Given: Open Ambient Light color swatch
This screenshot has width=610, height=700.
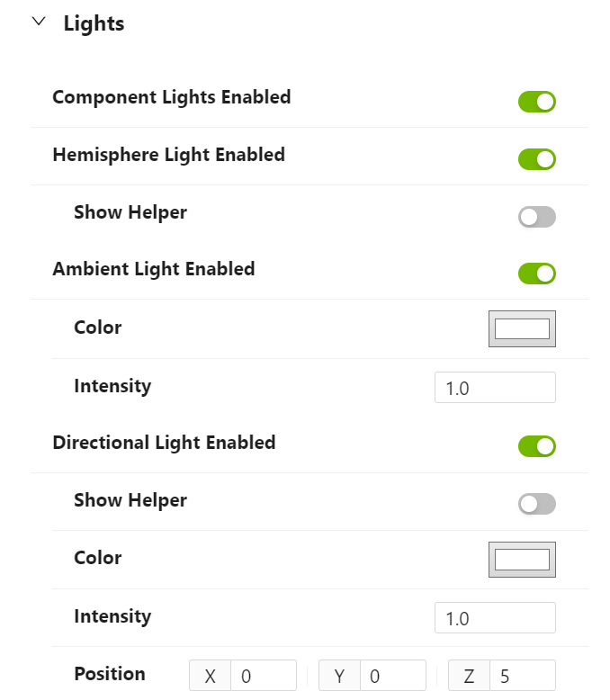Looking at the screenshot, I should pos(522,328).
